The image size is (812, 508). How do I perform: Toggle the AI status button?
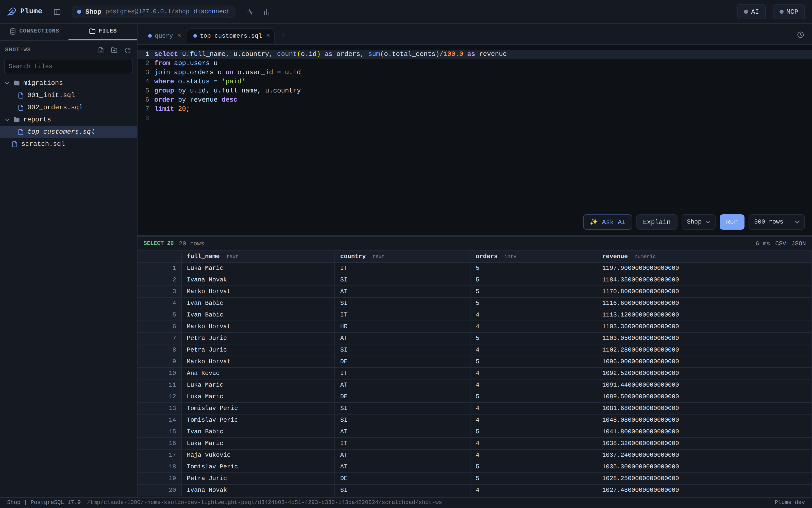point(751,12)
